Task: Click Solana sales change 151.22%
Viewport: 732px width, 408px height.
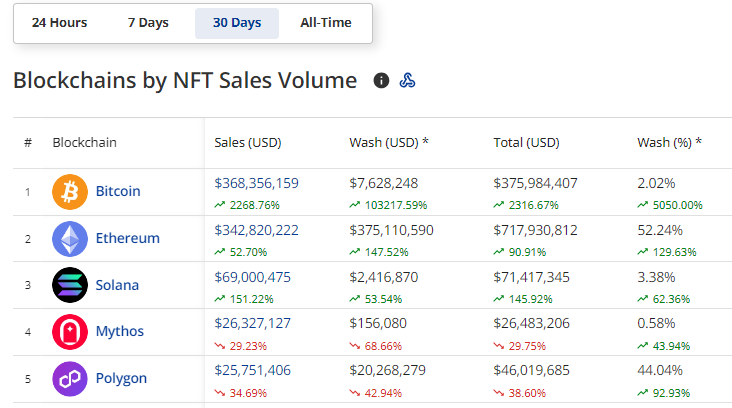Action: coord(252,299)
